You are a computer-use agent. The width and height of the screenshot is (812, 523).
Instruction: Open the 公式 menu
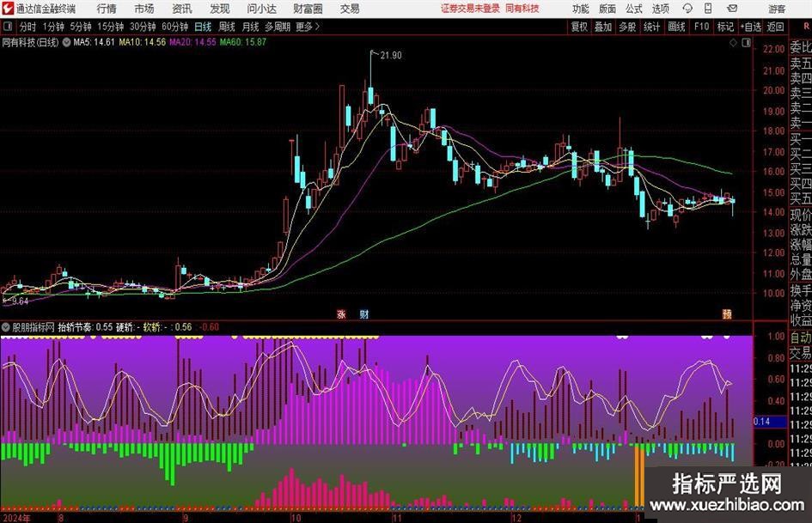[x=633, y=9]
